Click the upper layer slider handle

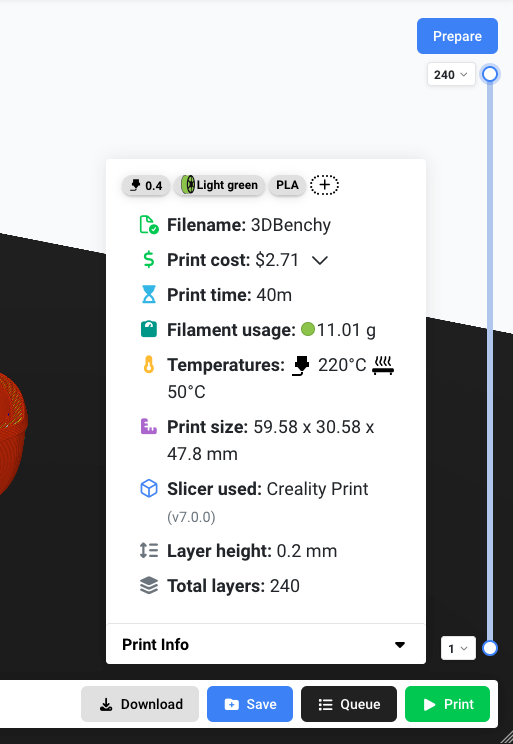(x=490, y=74)
